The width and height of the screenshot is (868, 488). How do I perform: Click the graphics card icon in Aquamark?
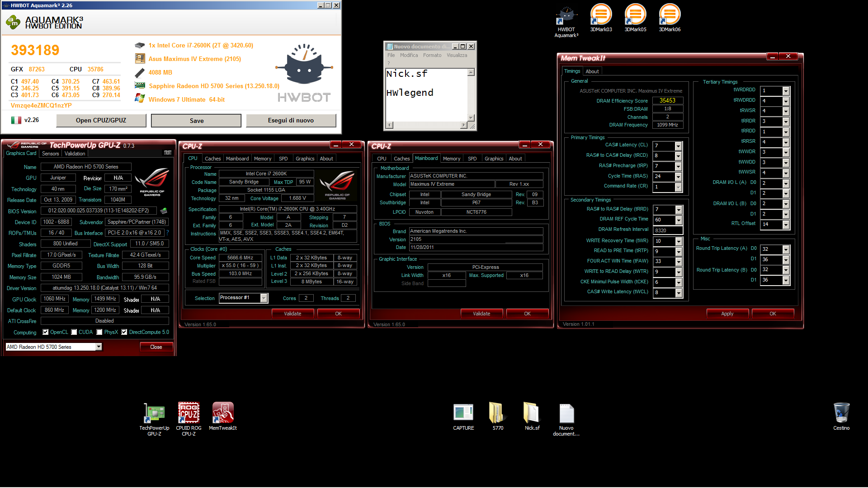click(140, 85)
